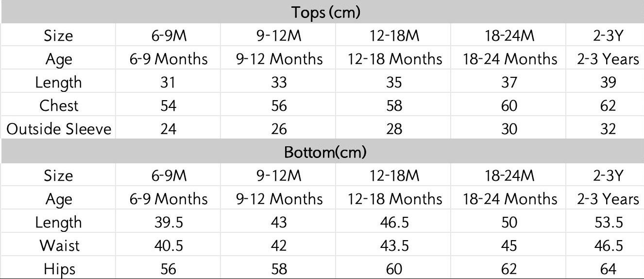Click the outside sleeve value 32

(x=608, y=129)
